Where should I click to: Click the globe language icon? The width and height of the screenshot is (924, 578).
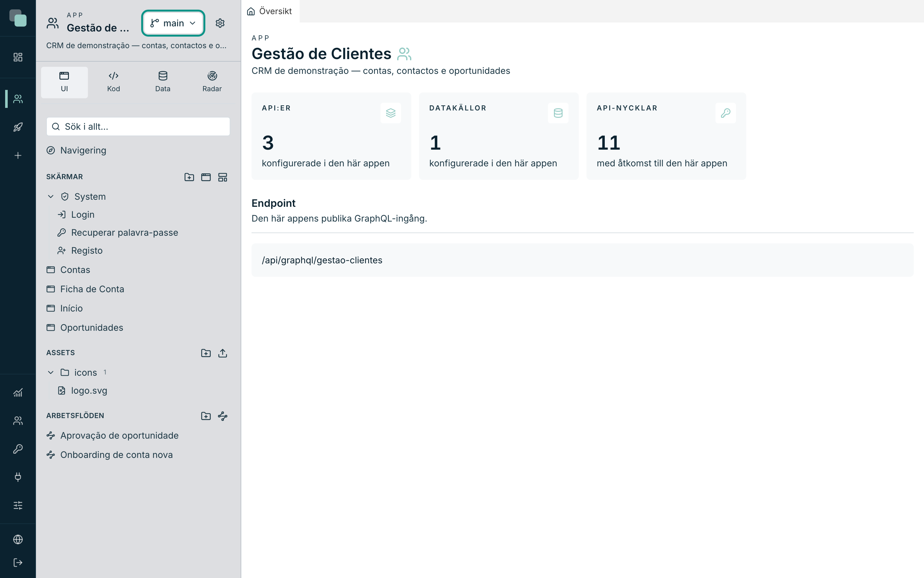point(18,539)
